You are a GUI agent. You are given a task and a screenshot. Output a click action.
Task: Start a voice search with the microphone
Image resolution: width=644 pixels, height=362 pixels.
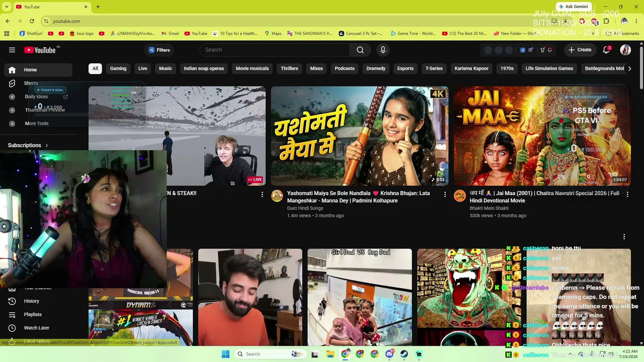click(x=383, y=50)
